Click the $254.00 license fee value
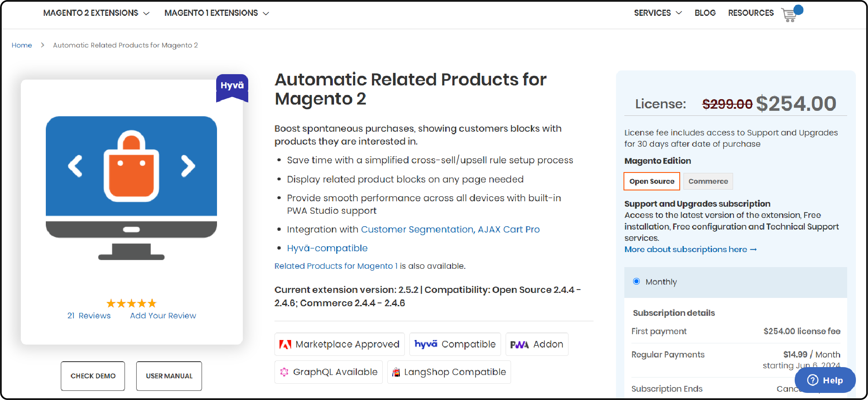Image resolution: width=868 pixels, height=400 pixels. click(802, 331)
